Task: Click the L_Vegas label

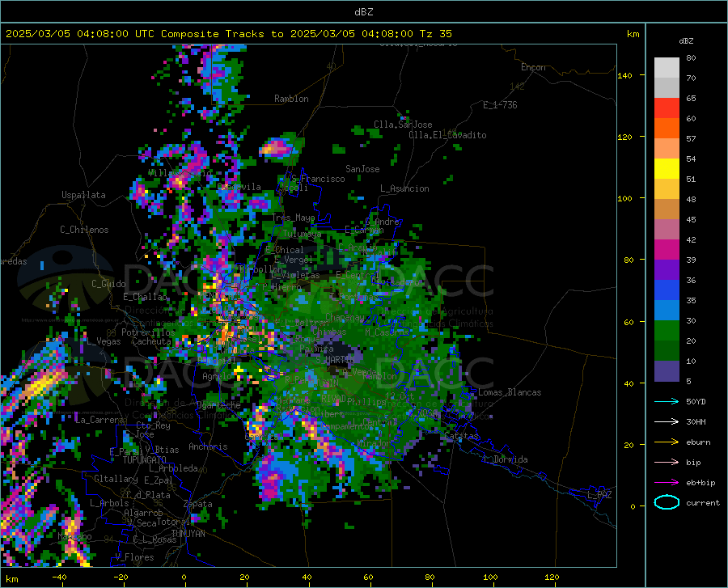Action: (x=104, y=341)
